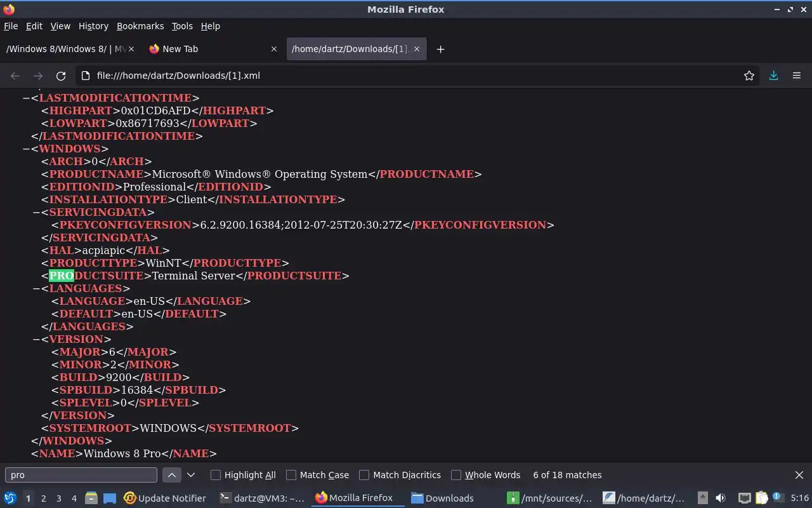The image size is (812, 508).
Task: Enable Whole Words checkbox
Action: tap(456, 475)
